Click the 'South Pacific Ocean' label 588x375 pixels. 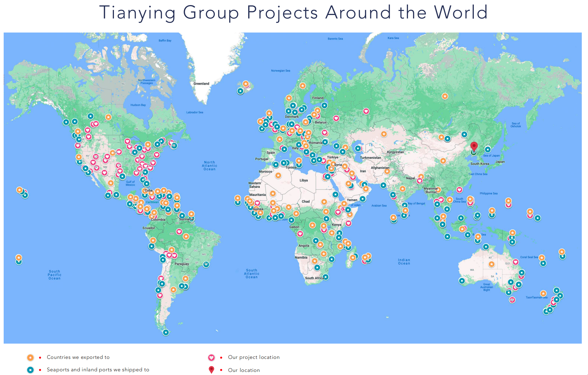coord(54,275)
